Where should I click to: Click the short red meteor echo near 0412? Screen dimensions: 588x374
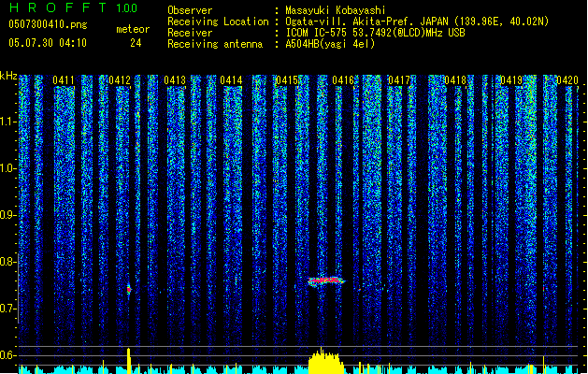coord(129,289)
